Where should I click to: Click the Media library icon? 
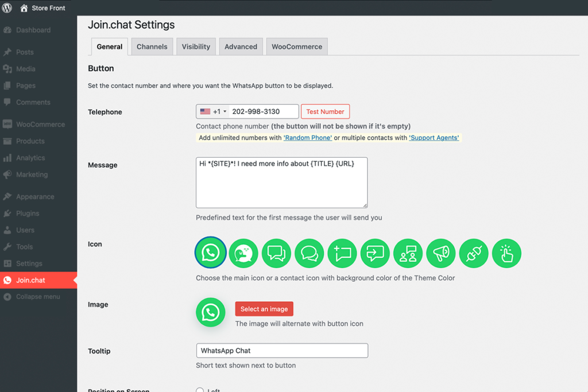7,69
